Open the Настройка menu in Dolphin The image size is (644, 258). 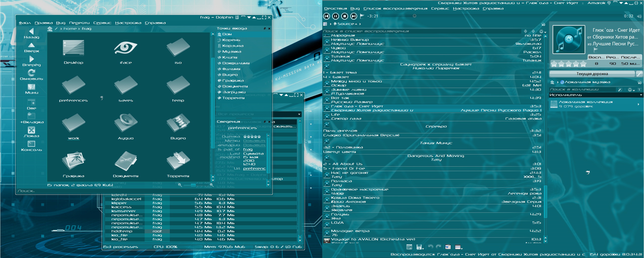click(x=128, y=23)
